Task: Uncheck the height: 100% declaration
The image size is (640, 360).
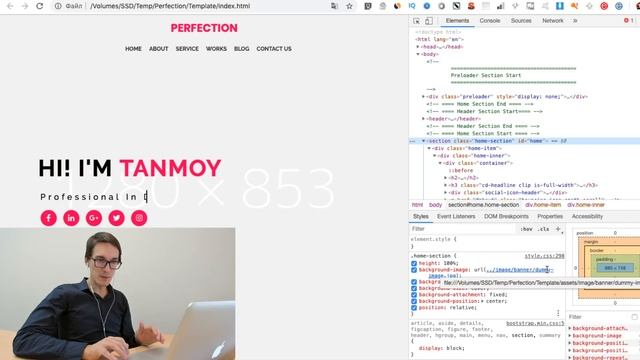Action: (414, 263)
